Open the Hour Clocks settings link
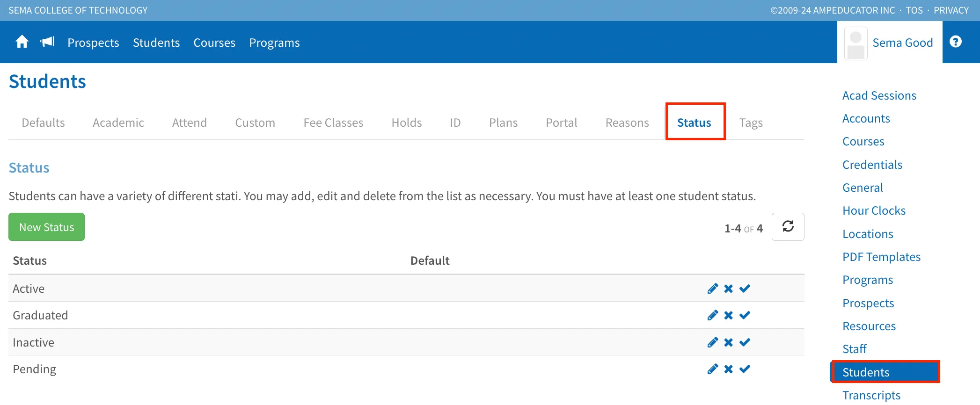The image size is (980, 405). pyautogui.click(x=874, y=210)
